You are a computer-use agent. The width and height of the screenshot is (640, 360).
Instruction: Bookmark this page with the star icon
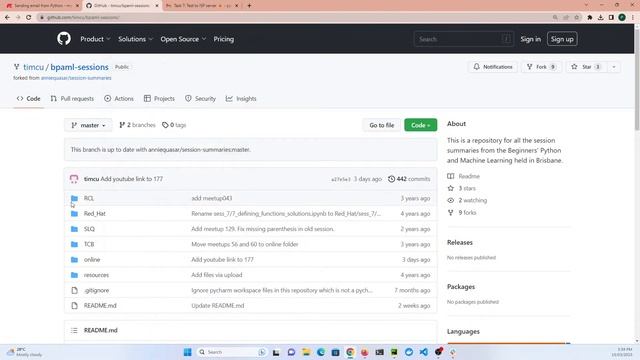click(577, 17)
